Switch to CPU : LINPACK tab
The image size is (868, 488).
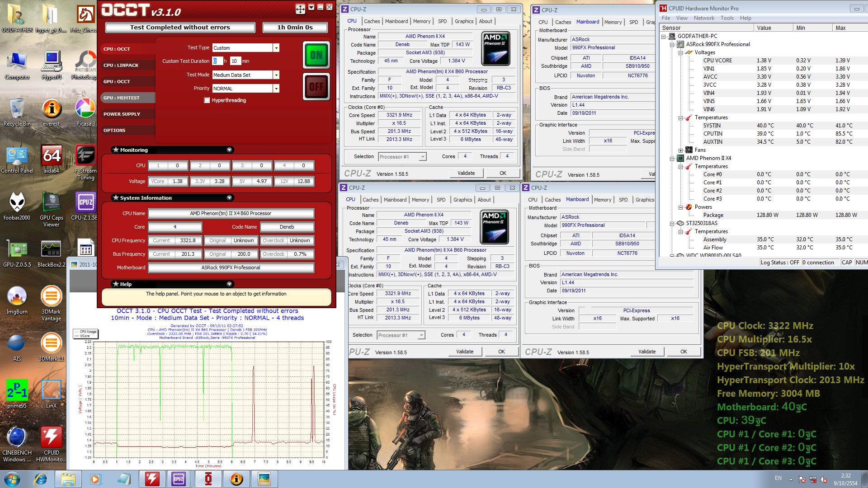[121, 65]
